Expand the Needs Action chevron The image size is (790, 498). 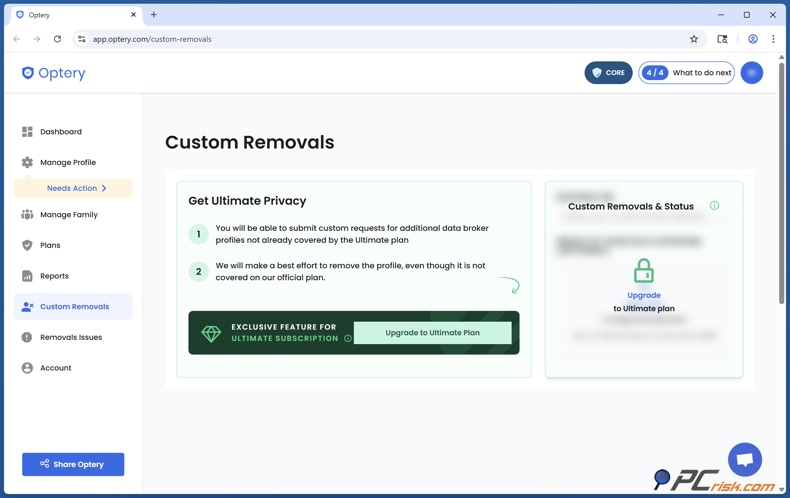[x=104, y=188]
